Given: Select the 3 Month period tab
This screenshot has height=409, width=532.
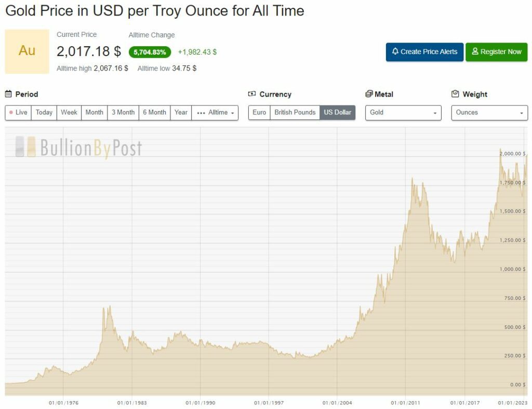Looking at the screenshot, I should [x=123, y=112].
